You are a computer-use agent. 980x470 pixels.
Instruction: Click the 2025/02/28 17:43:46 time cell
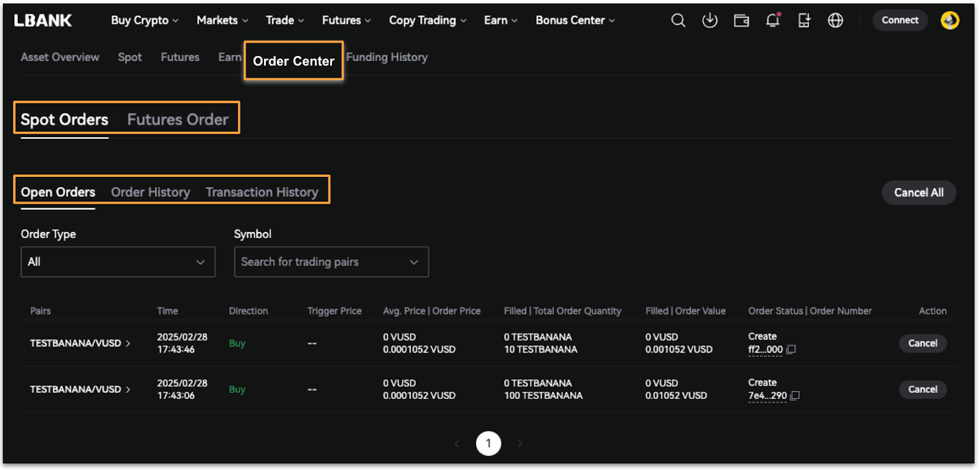[x=182, y=343]
